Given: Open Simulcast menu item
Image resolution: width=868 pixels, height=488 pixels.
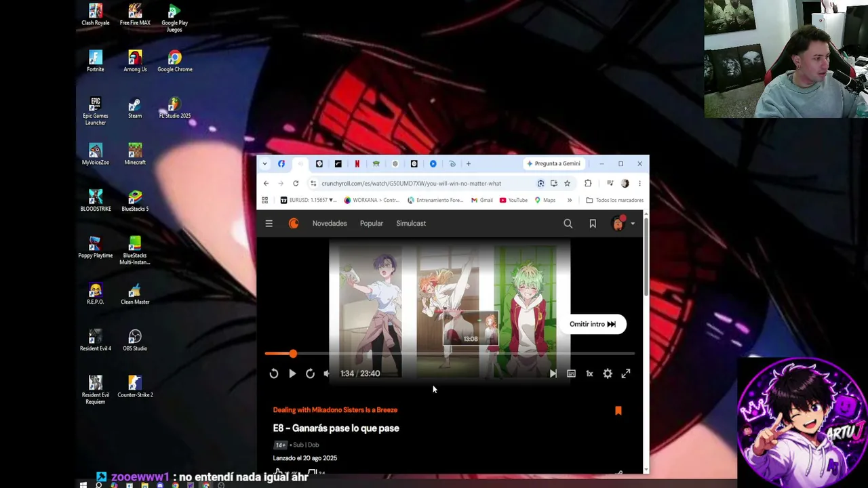Looking at the screenshot, I should [x=411, y=224].
